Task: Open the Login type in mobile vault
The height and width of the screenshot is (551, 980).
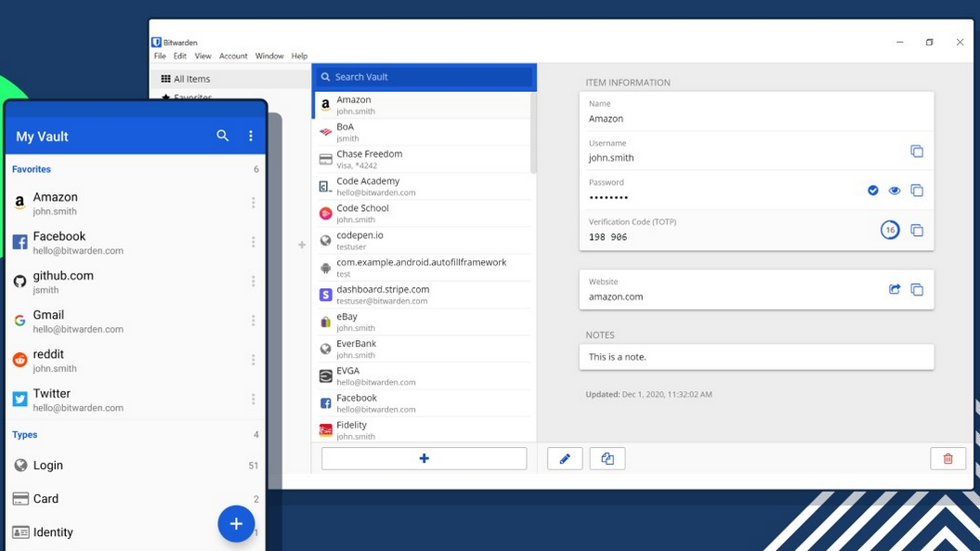Action: tap(136, 466)
